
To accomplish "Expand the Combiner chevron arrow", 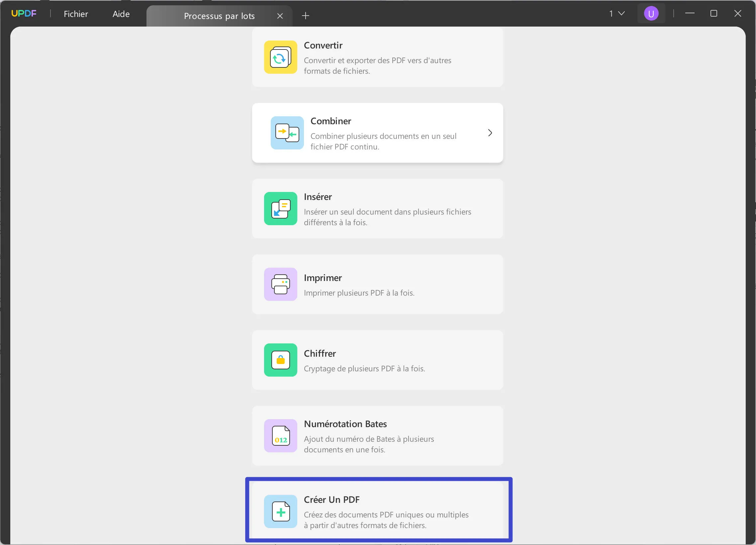I will tap(490, 133).
